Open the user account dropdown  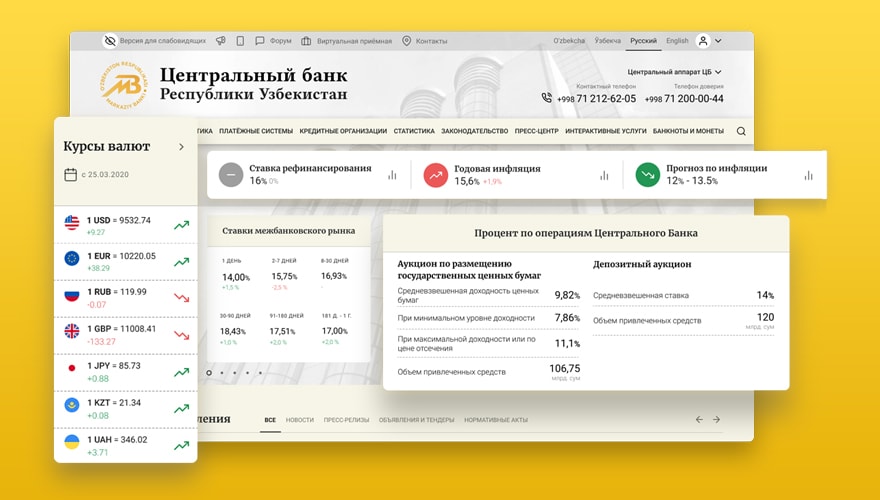[x=709, y=41]
